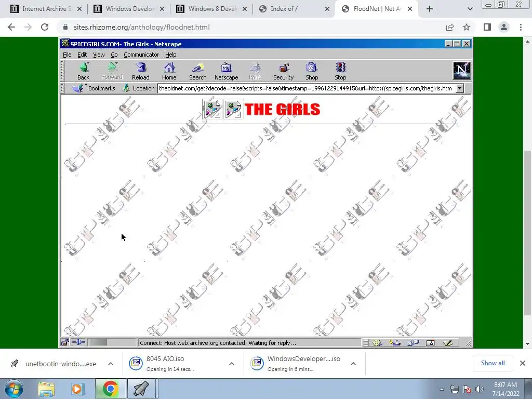Click the Location page proxy icon
Screen dimensions: 532x399
click(126, 88)
